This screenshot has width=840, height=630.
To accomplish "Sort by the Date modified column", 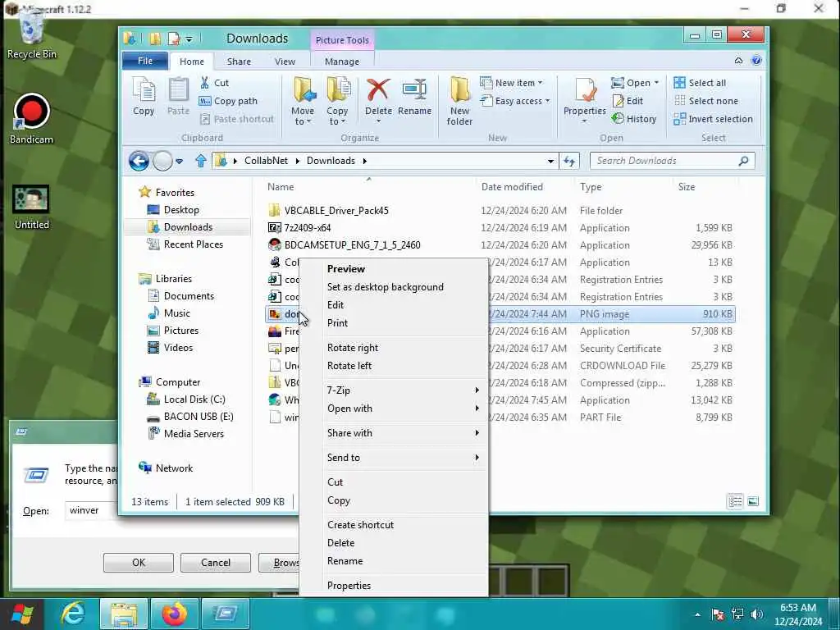I will click(x=512, y=187).
